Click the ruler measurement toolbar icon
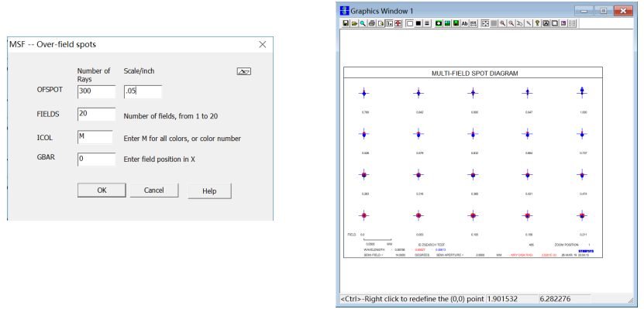 474,23
